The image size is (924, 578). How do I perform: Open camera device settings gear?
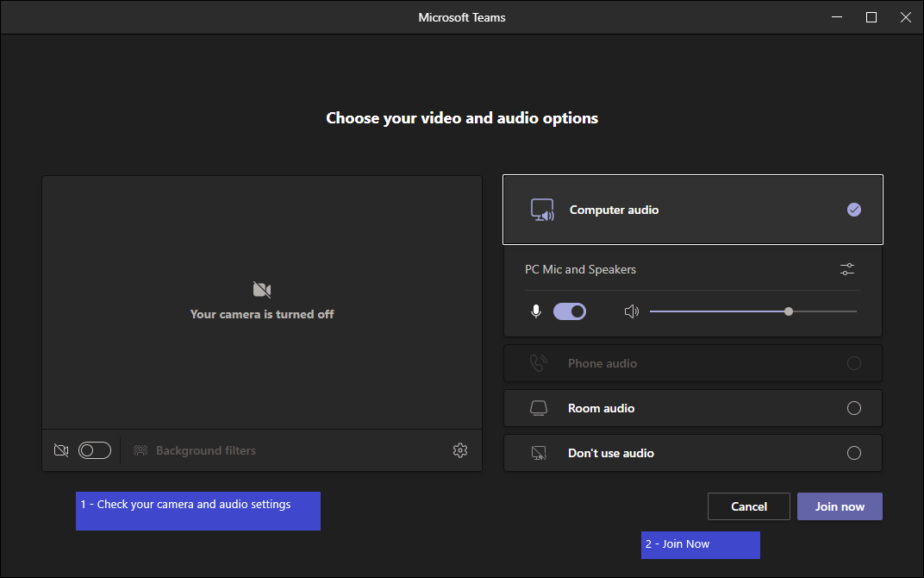(x=460, y=450)
